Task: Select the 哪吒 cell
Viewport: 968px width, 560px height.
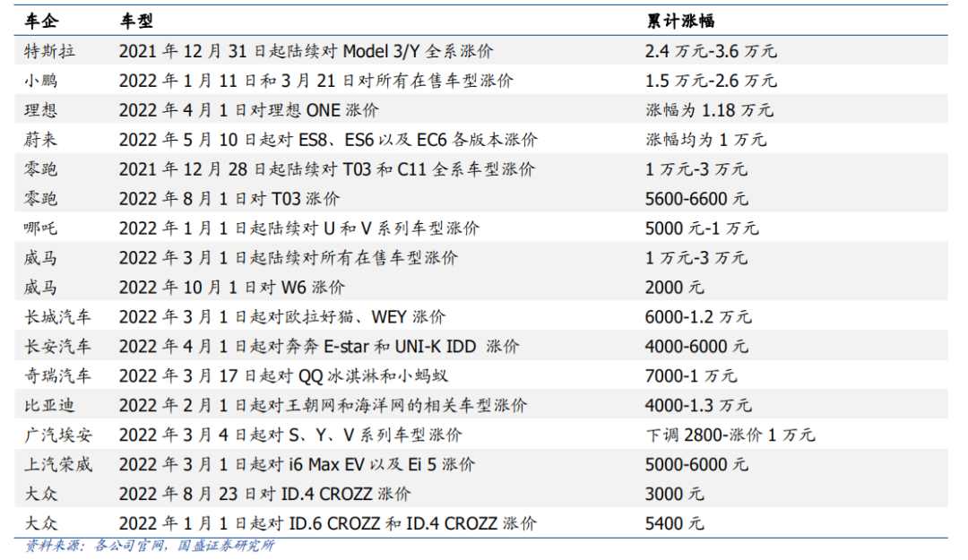Action: pos(40,228)
